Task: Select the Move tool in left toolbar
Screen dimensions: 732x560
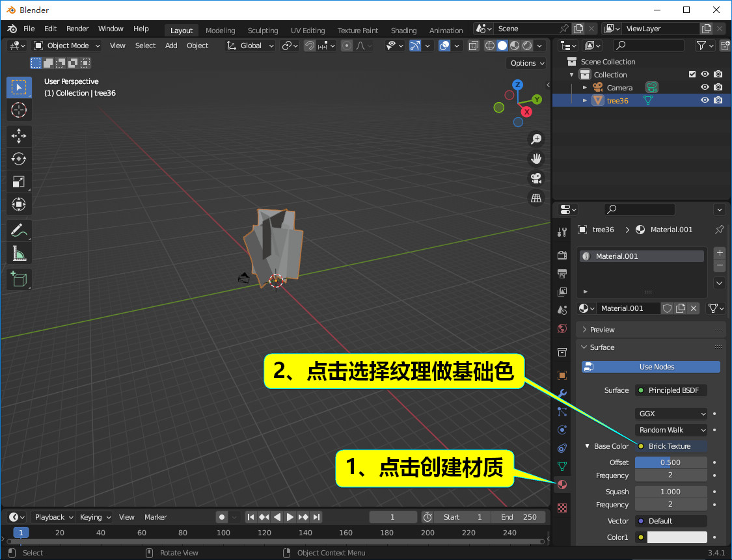Action: (x=19, y=136)
